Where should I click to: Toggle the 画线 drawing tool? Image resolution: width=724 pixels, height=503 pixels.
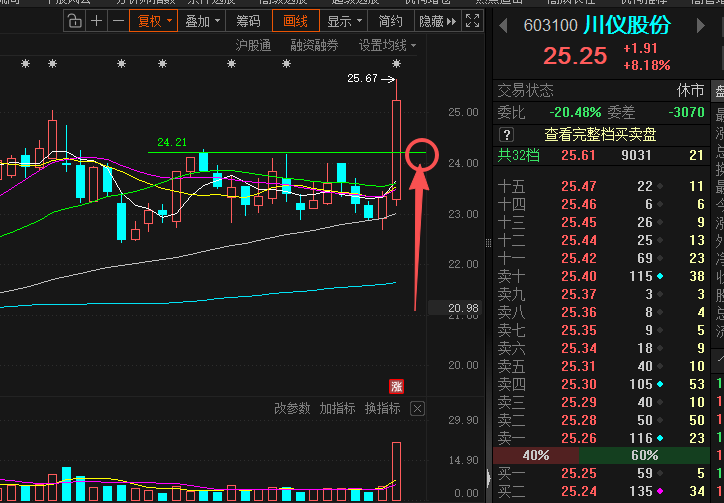pyautogui.click(x=296, y=21)
